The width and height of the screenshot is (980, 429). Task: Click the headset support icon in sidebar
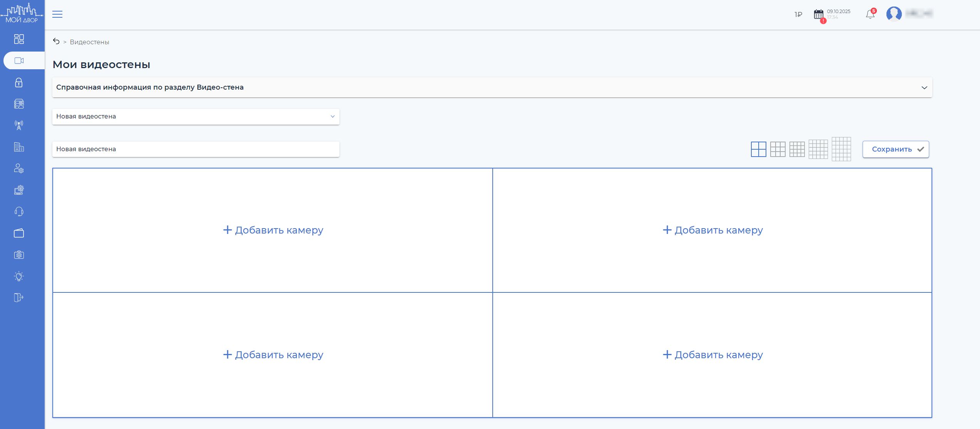click(19, 212)
